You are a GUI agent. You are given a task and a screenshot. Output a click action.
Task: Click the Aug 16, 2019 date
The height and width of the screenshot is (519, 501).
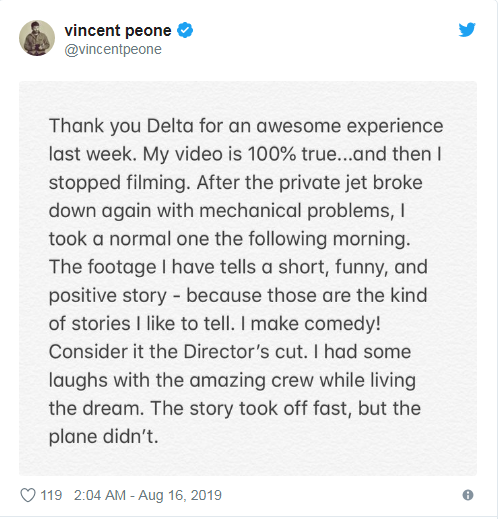180,495
